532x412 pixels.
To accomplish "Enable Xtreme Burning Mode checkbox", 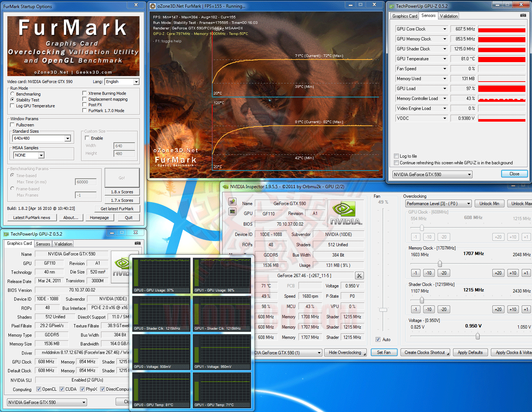I will pos(85,93).
